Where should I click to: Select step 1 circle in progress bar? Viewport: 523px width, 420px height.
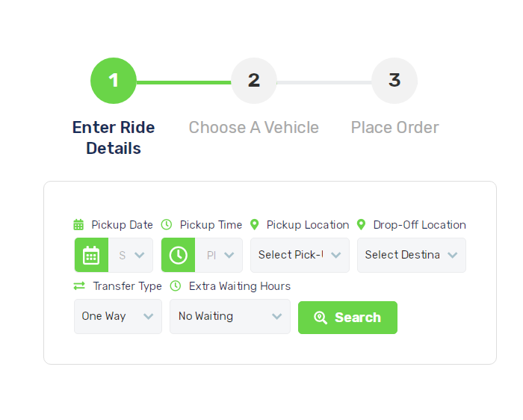point(114,81)
